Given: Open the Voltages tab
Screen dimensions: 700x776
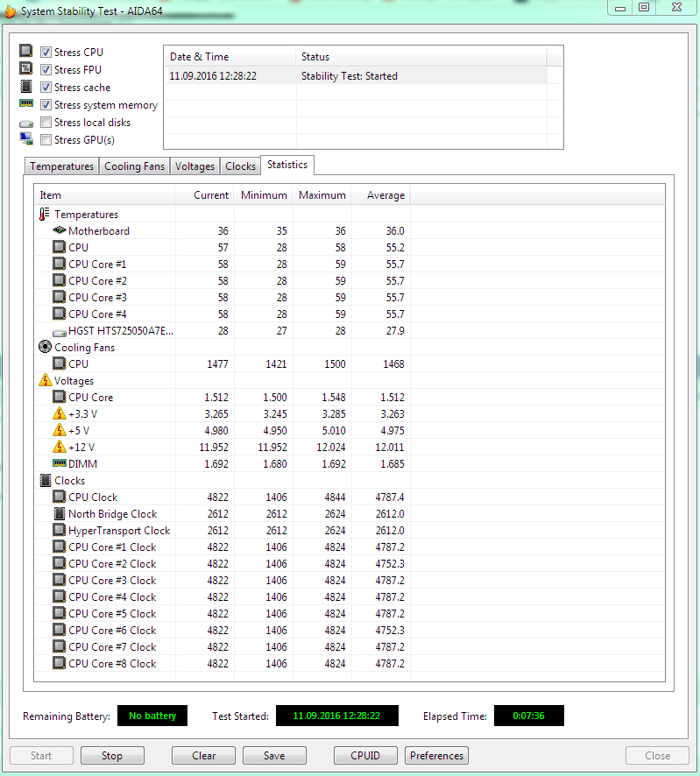Looking at the screenshot, I should tap(194, 166).
